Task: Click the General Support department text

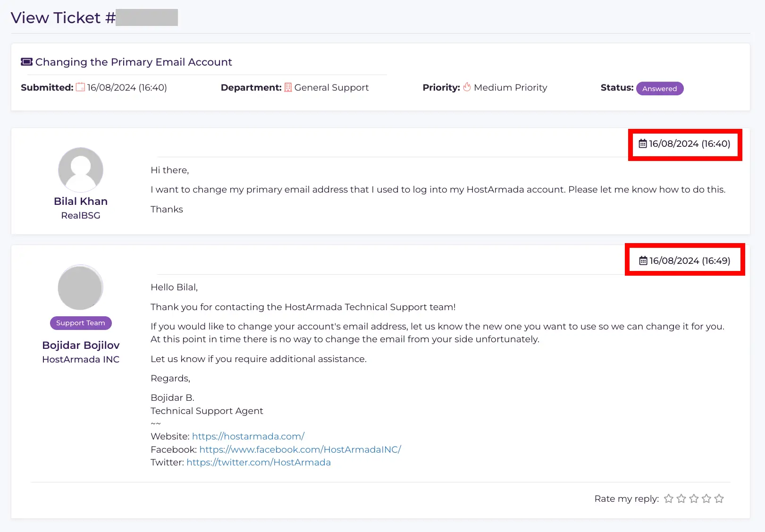Action: tap(331, 87)
